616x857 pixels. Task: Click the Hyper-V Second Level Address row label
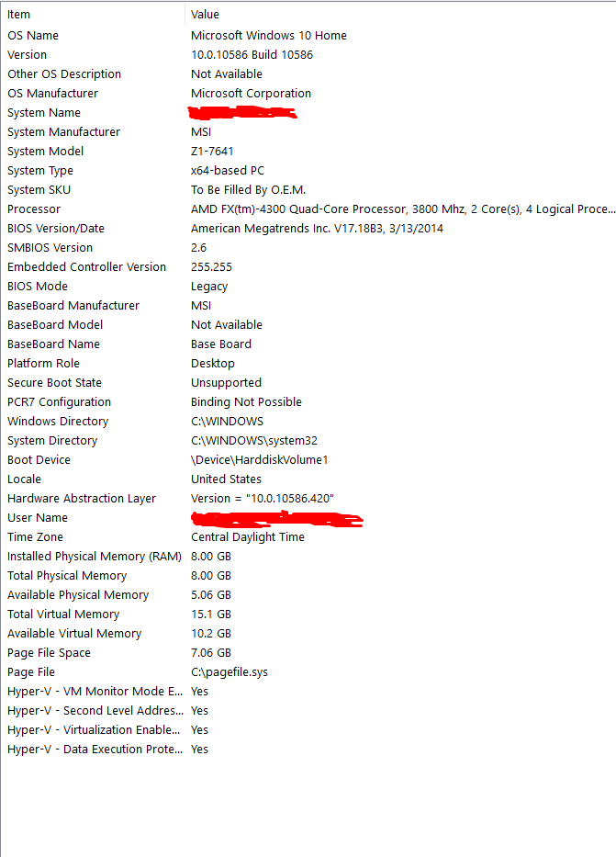(x=95, y=711)
